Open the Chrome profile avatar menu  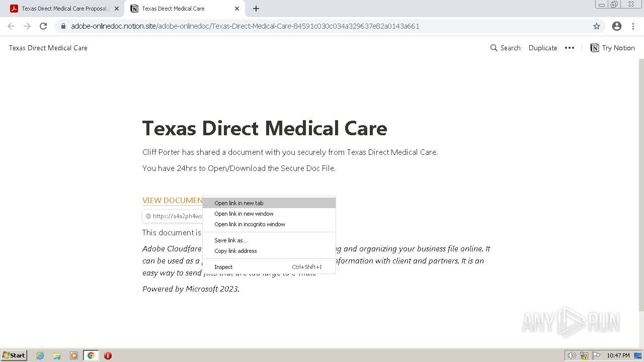(x=617, y=26)
